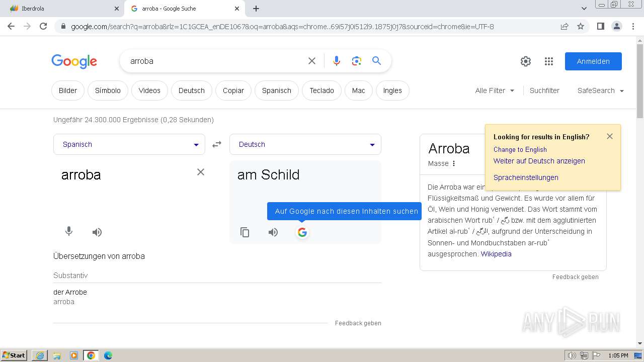
Task: Reload the current page
Action: coord(43,26)
